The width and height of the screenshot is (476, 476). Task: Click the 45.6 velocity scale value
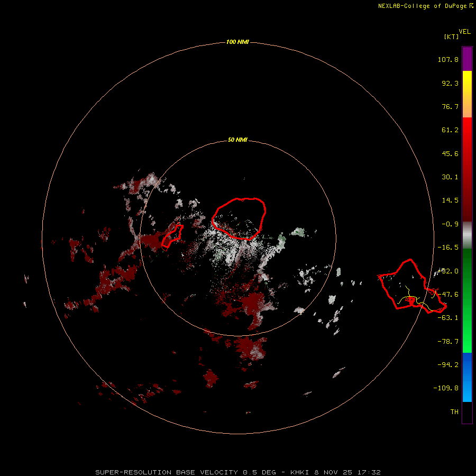(x=450, y=153)
